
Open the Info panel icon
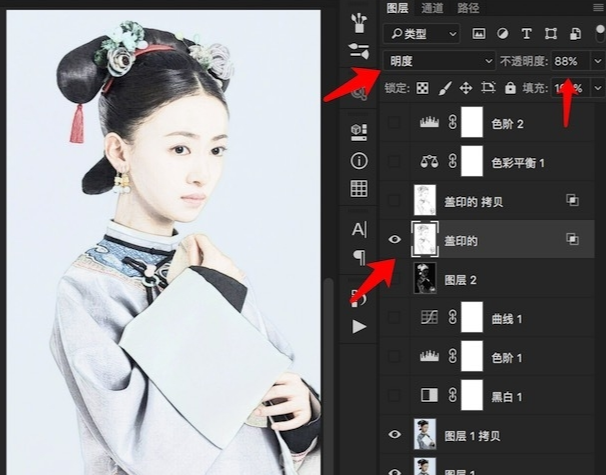coord(359,160)
